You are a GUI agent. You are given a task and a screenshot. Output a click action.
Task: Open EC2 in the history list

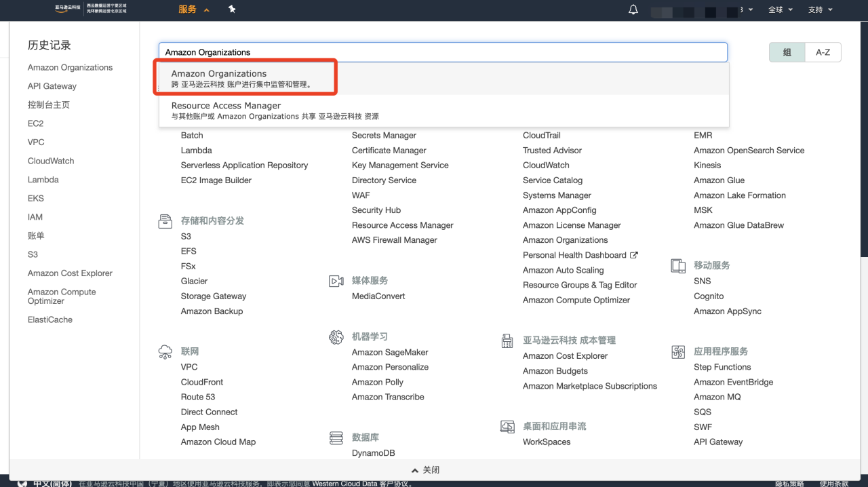coord(36,123)
